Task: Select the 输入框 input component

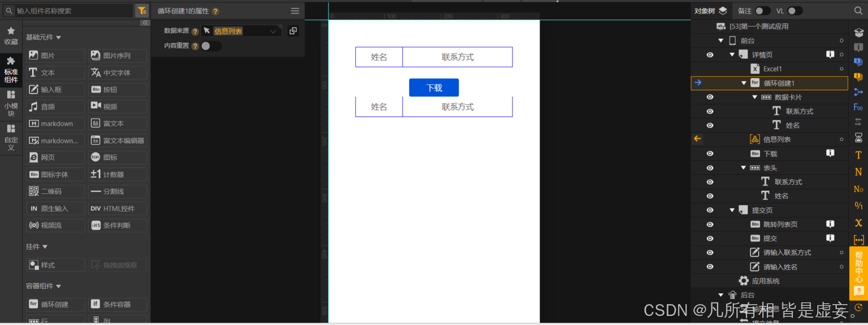Action: (55, 90)
